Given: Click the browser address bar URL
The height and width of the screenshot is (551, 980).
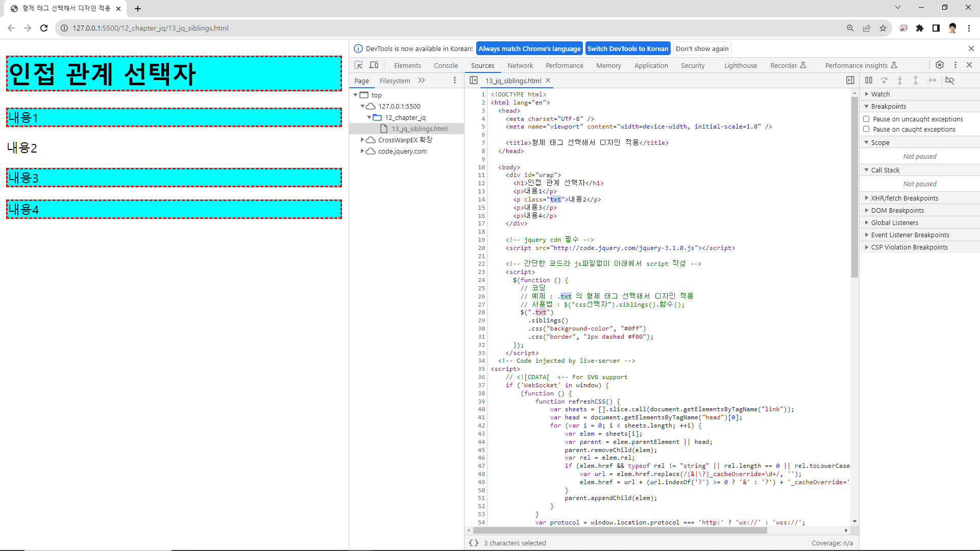Looking at the screenshot, I should [151, 28].
